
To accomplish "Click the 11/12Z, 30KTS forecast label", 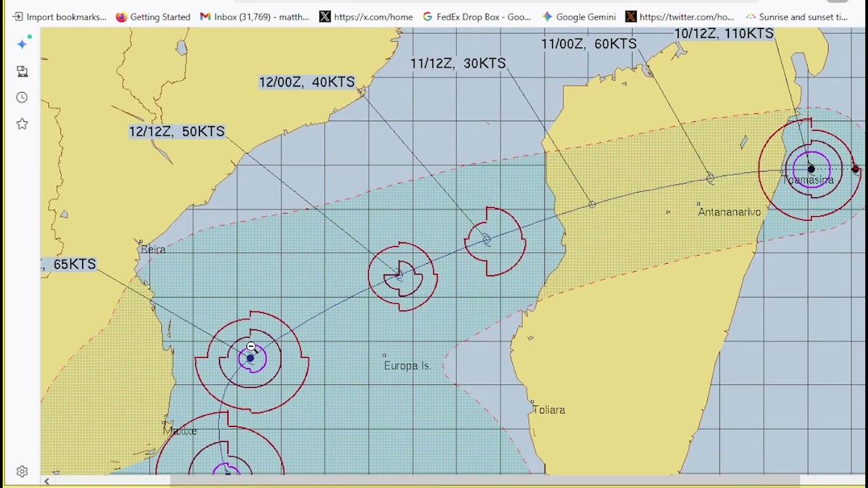I will tap(458, 63).
